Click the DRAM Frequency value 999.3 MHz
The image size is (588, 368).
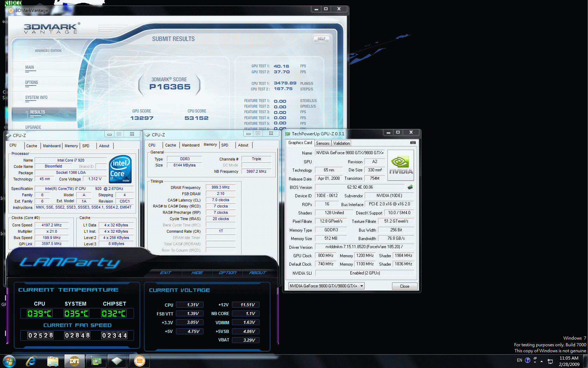point(220,187)
